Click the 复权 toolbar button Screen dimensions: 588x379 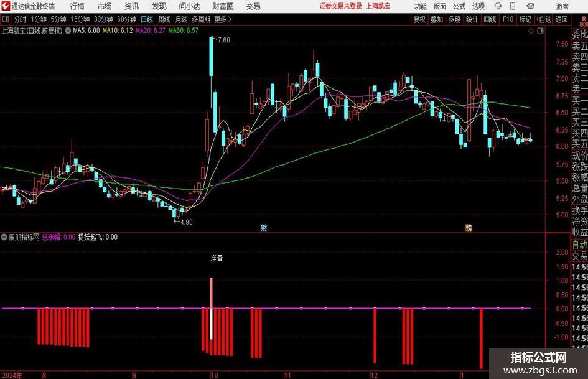[419, 19]
